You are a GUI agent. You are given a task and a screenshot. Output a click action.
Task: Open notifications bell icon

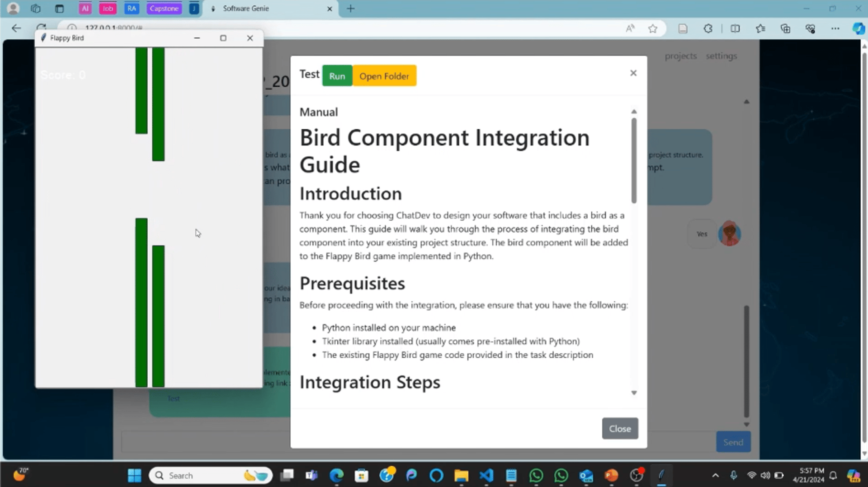(833, 475)
